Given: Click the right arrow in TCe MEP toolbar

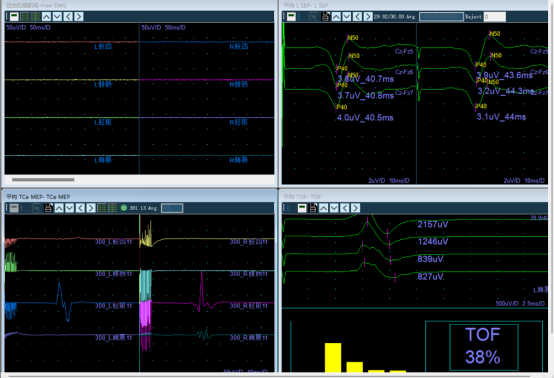Looking at the screenshot, I should (91, 208).
